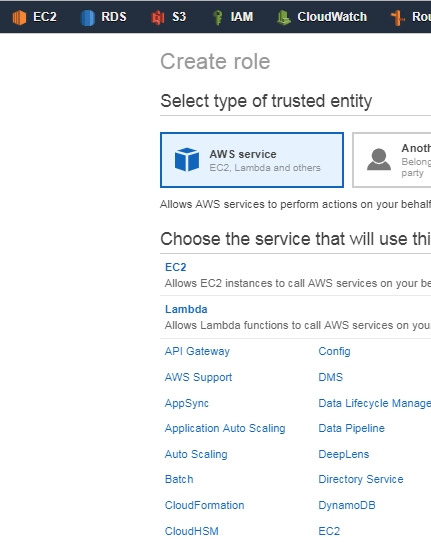Viewport: 431px width, 543px height.
Task: Pick Application Auto Scaling service
Action: (x=225, y=428)
